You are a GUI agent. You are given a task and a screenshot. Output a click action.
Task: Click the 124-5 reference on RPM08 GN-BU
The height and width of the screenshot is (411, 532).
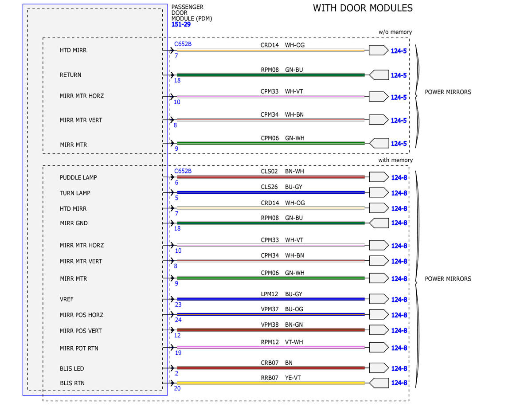coord(399,75)
